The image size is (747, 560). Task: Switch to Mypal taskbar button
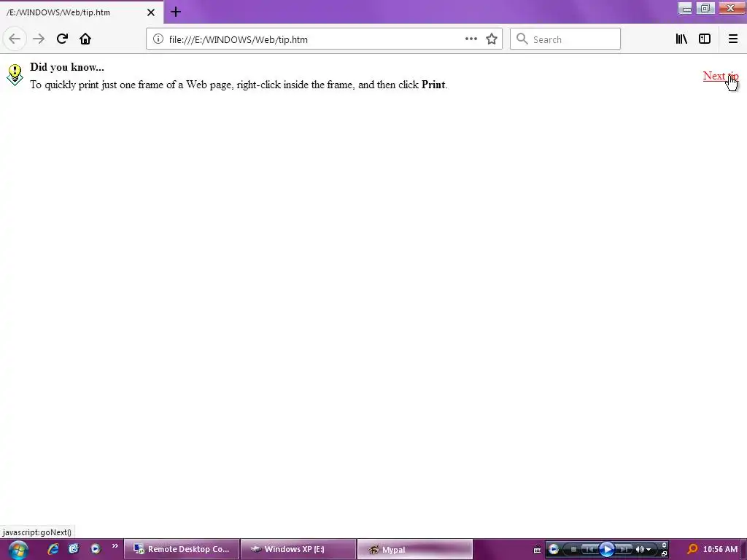coord(415,549)
